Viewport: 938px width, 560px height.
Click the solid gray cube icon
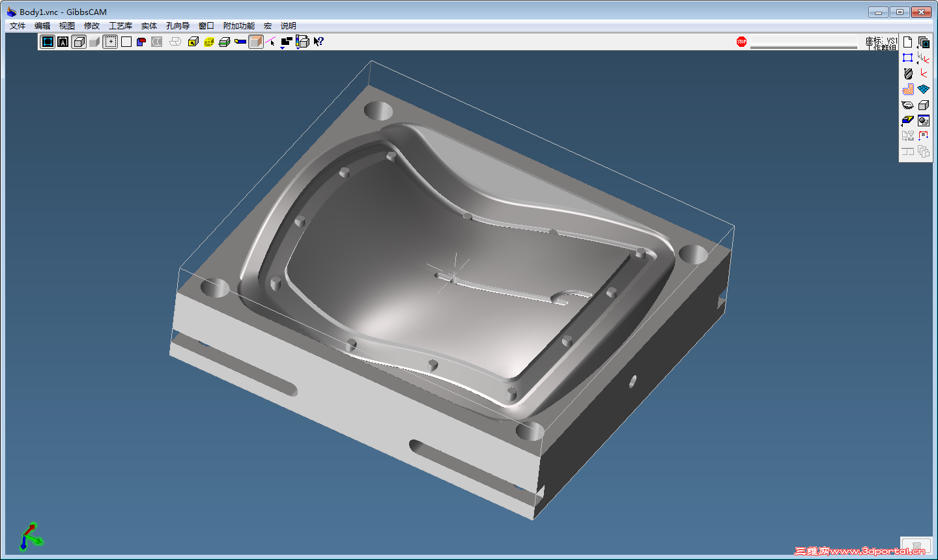[94, 42]
